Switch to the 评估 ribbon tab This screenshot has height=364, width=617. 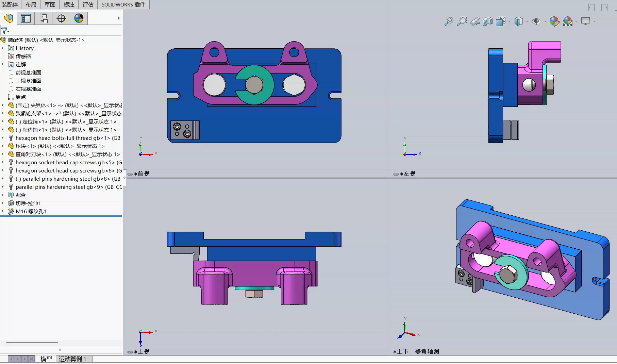(88, 4)
